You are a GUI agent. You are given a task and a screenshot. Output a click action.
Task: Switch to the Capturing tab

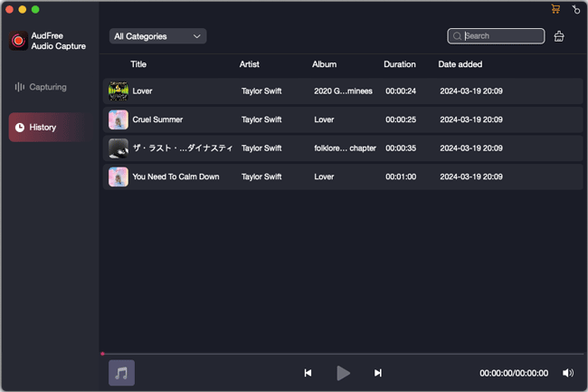click(41, 87)
